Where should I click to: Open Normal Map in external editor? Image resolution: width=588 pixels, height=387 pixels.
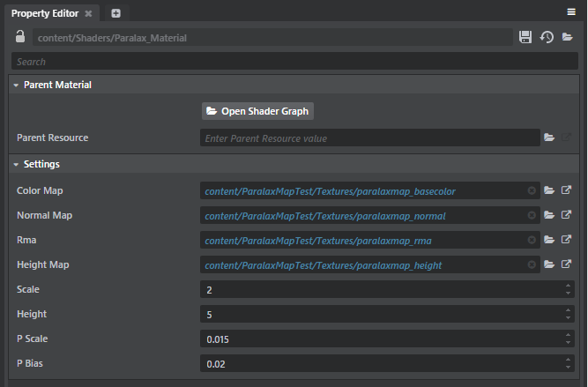pos(567,215)
